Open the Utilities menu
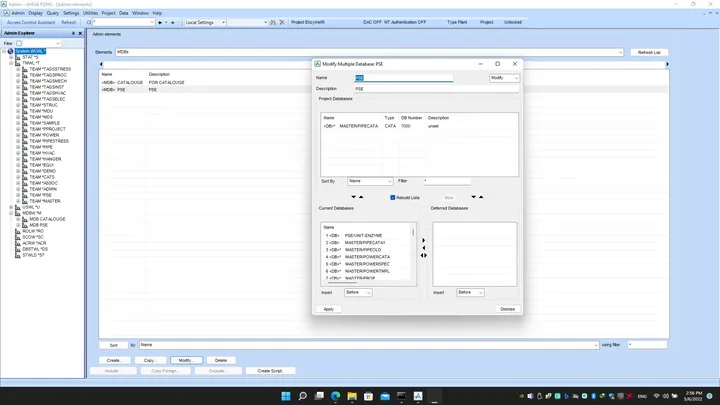Screen dimensions: 720x405 coord(90,13)
